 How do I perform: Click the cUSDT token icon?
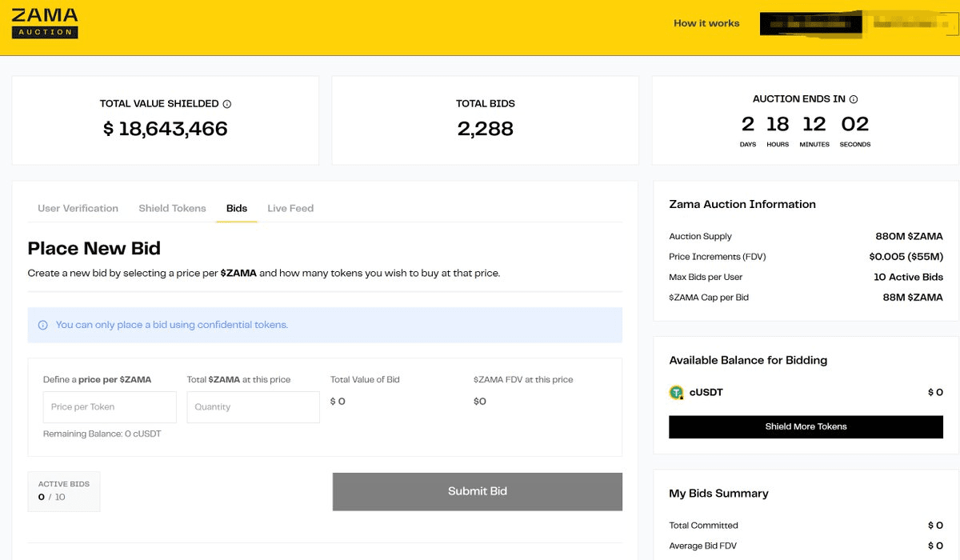[x=676, y=393]
